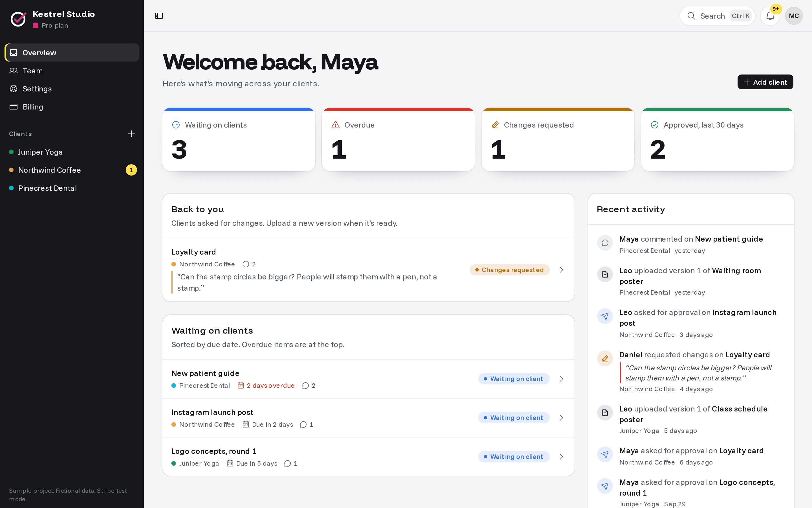Screen dimensions: 812x508
Task: Add a client via Clients plus icon
Action: (131, 134)
